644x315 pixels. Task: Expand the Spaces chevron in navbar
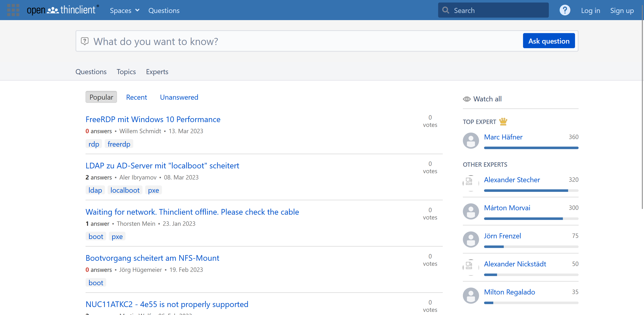pyautogui.click(x=137, y=10)
